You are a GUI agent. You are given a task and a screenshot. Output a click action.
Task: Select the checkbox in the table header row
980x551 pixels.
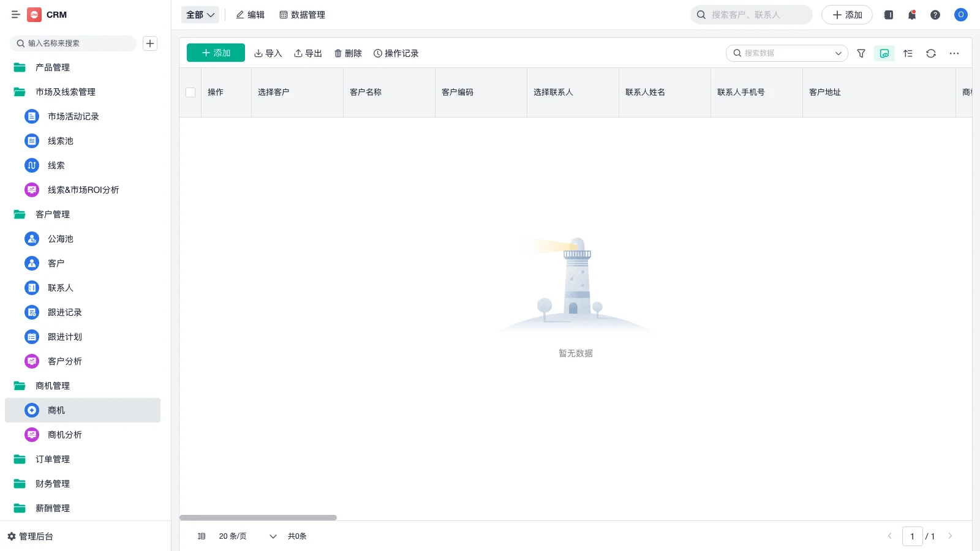click(190, 92)
